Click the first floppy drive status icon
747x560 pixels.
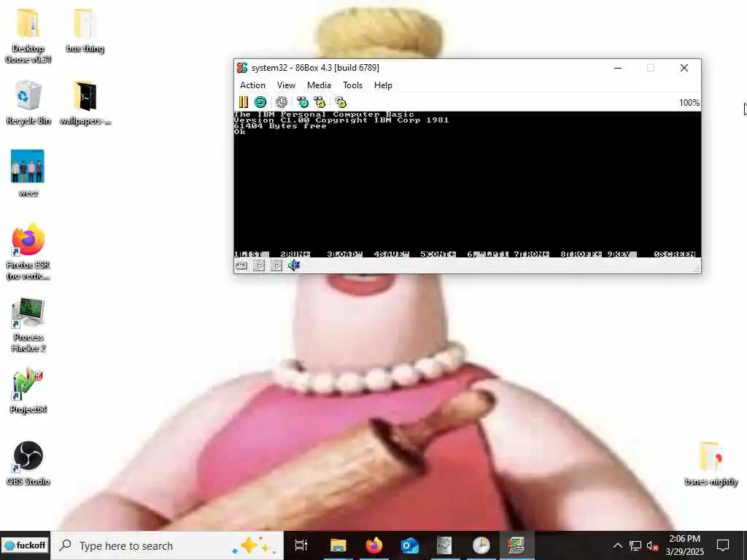pos(259,265)
